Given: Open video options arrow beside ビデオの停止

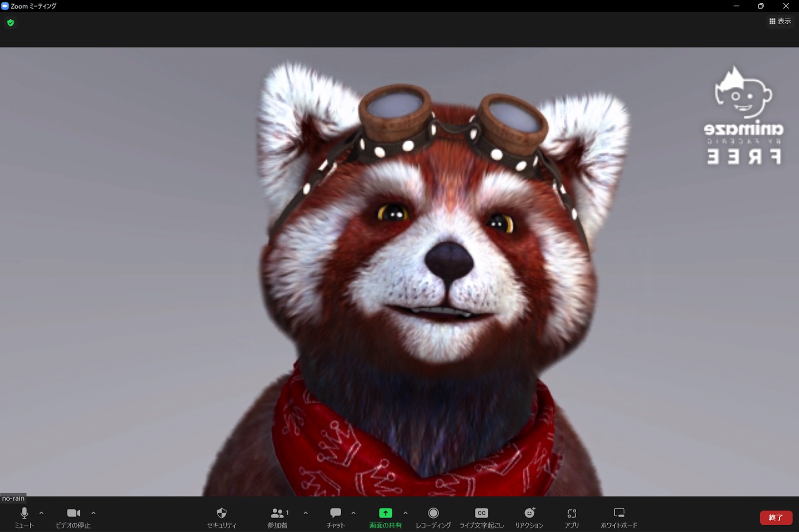Looking at the screenshot, I should pyautogui.click(x=93, y=513).
